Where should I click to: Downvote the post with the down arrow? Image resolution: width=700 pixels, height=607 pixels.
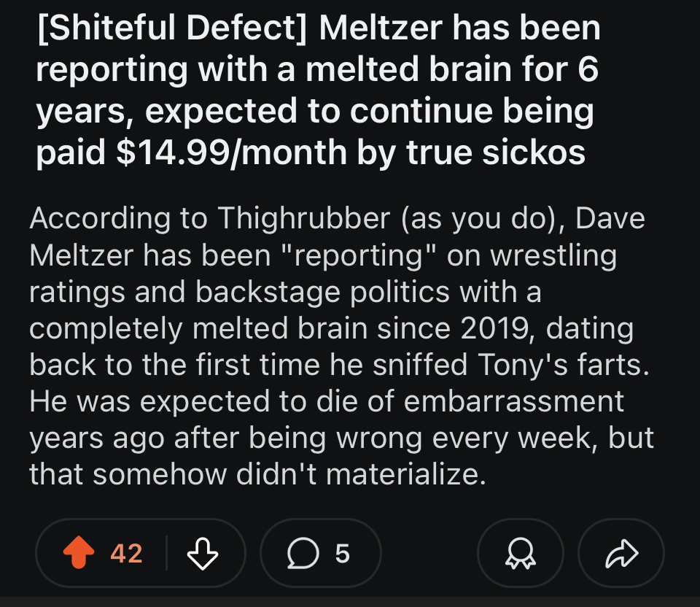203,554
